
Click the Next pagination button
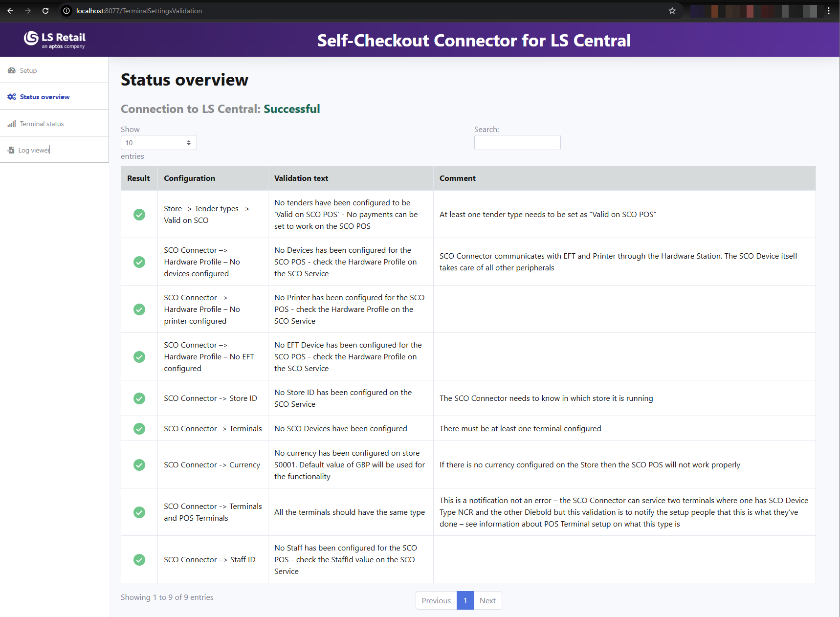click(x=487, y=601)
